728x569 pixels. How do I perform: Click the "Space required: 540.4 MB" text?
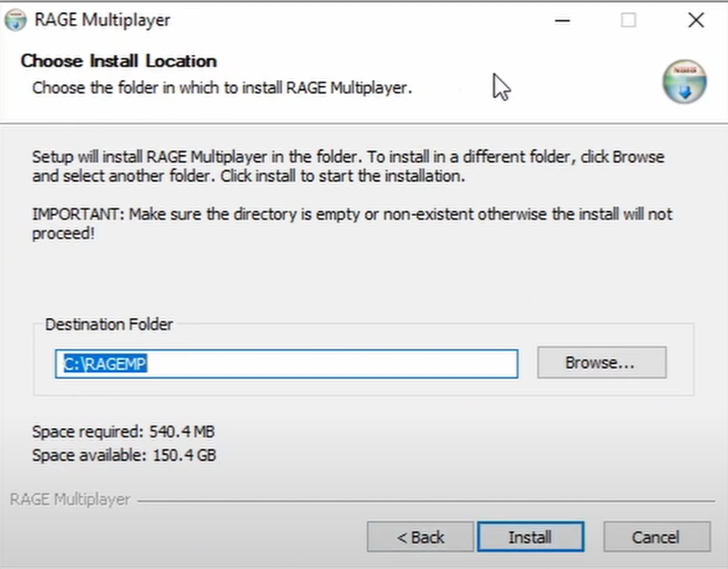click(124, 431)
